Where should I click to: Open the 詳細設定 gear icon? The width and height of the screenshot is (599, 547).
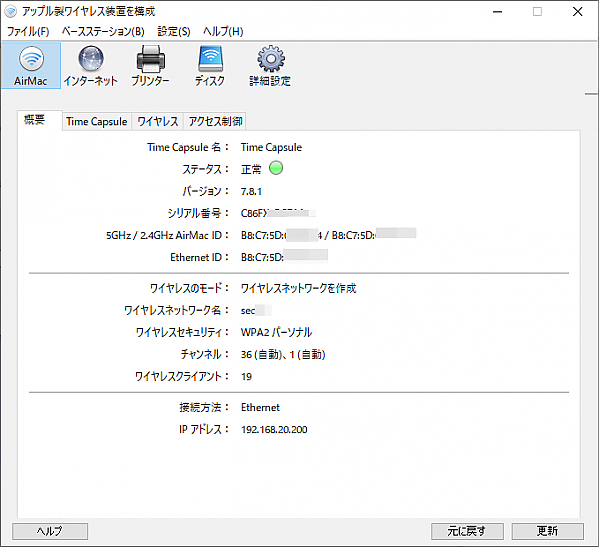coord(270,66)
